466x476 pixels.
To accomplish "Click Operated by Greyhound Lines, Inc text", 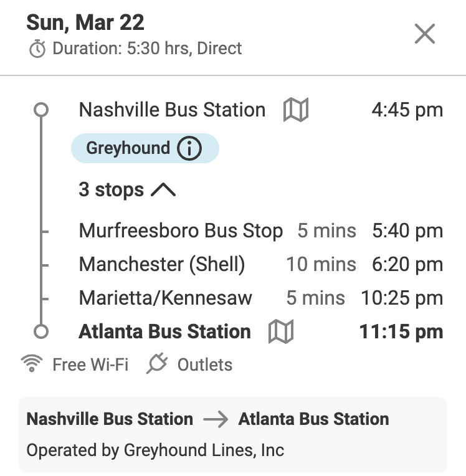I will tap(155, 449).
